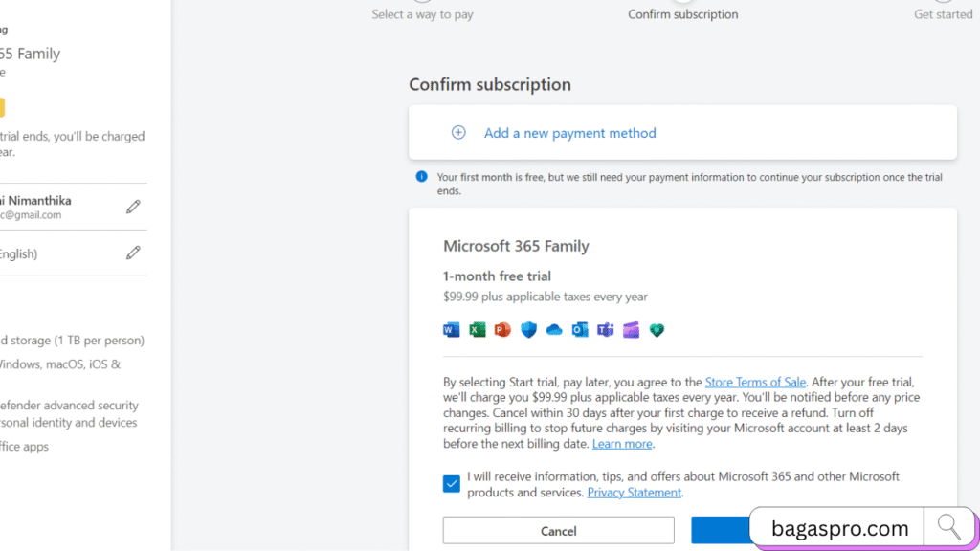The height and width of the screenshot is (551, 980).
Task: Select the Microsoft Teams icon
Action: (x=606, y=329)
